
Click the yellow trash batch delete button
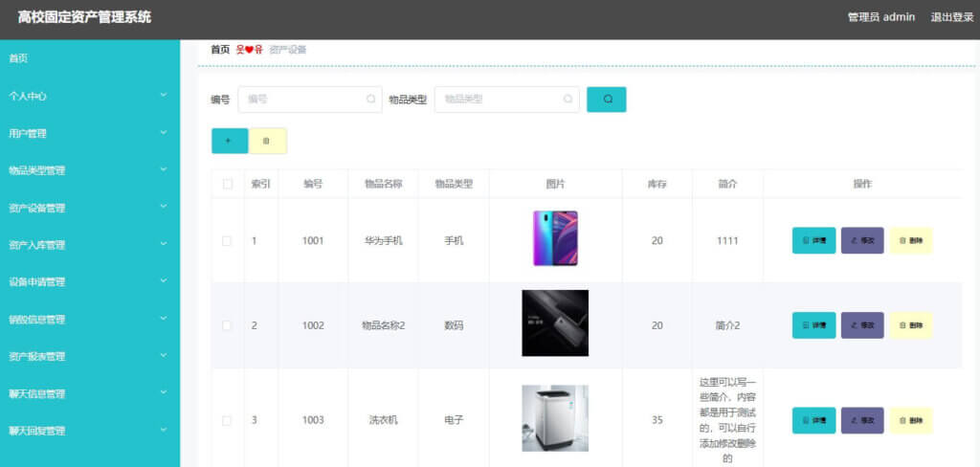tap(267, 141)
